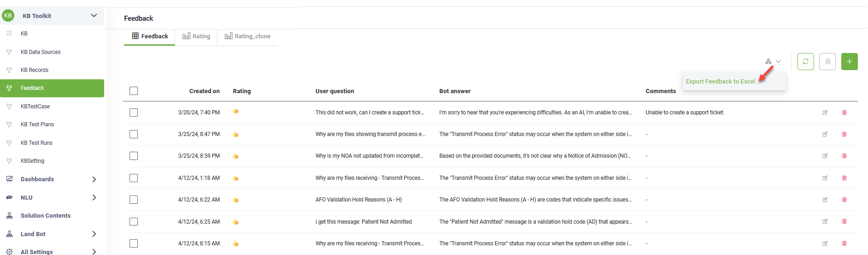Delete the 3/20/24, 7:40 PM feedback row

844,113
